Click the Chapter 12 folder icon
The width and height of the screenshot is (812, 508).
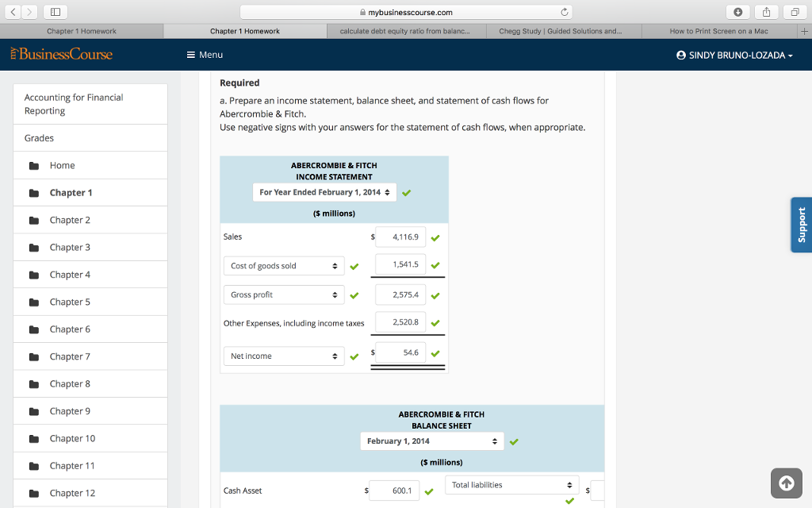(34, 494)
